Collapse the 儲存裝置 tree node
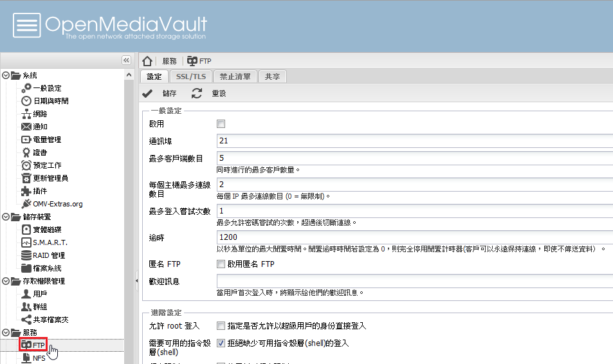Image resolution: width=613 pixels, height=364 pixels. [6, 217]
